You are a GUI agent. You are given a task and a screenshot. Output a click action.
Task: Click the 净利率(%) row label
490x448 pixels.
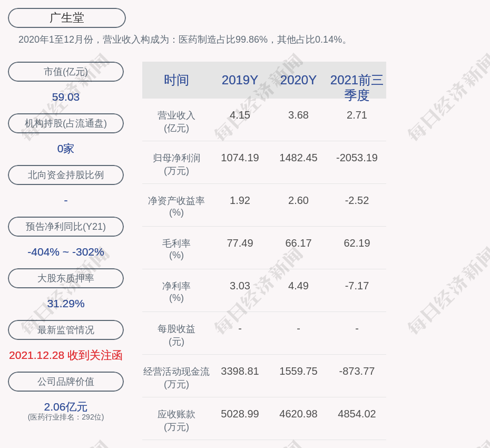(177, 291)
